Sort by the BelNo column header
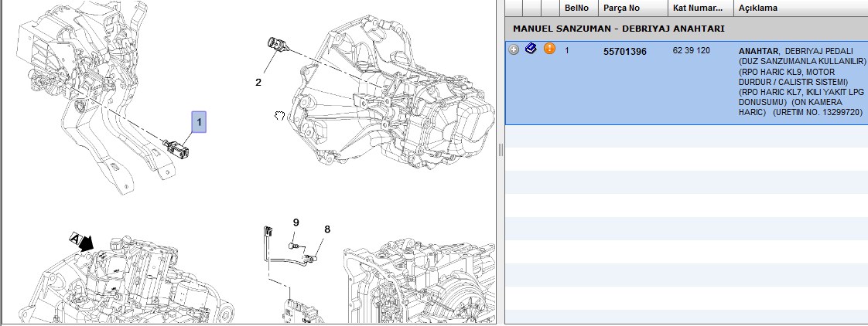868x326 pixels. click(x=579, y=8)
